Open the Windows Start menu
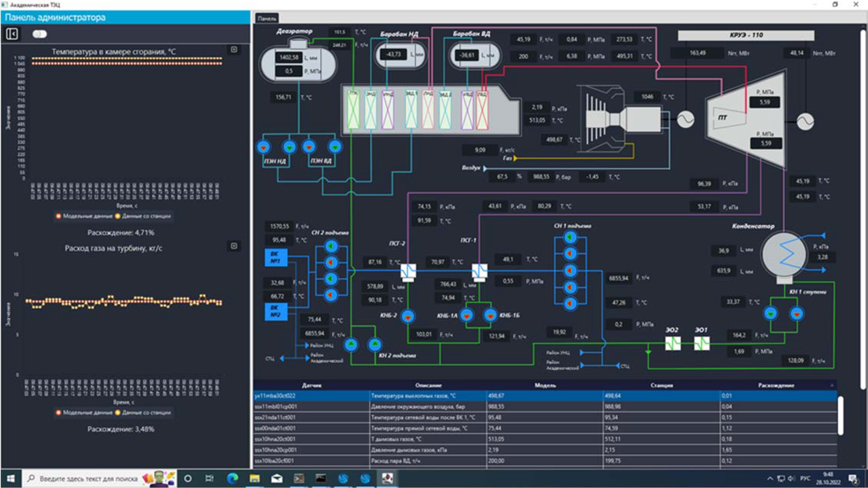Screen dimensions: 868x488 tap(11, 479)
